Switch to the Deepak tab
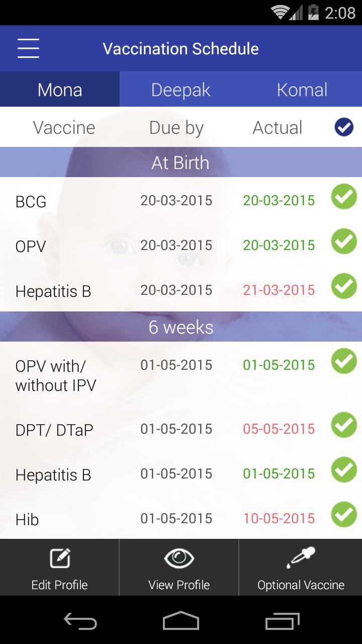This screenshot has height=644, width=362. point(180,90)
